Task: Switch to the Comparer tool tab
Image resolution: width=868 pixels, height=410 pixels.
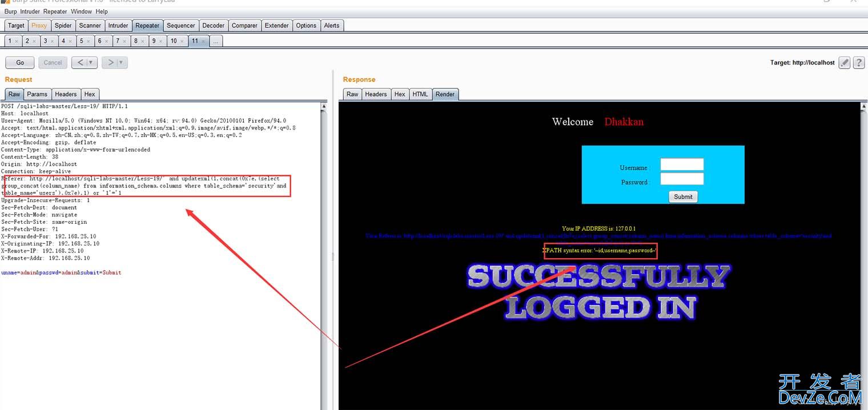Action: [244, 25]
